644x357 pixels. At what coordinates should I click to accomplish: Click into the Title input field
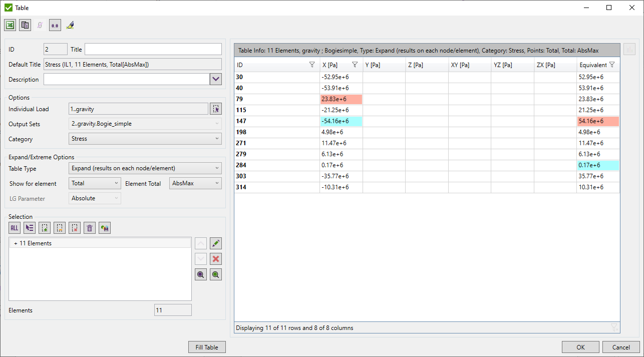[x=153, y=49]
